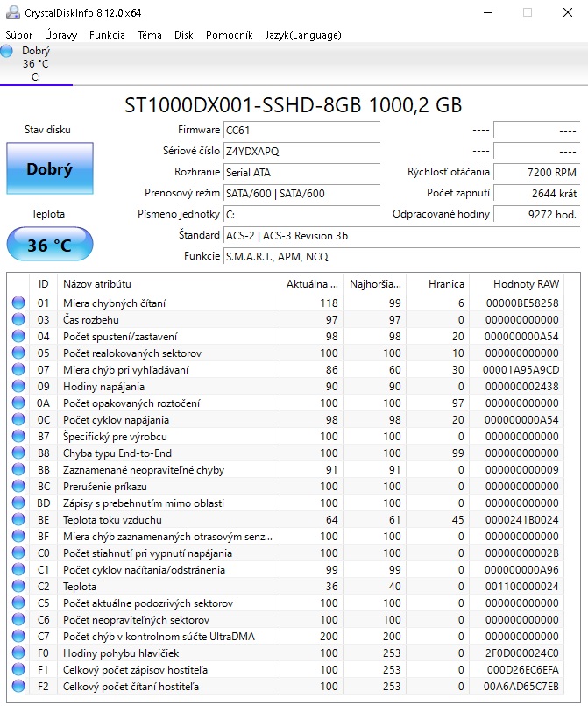Open the Súbor menu

19,35
